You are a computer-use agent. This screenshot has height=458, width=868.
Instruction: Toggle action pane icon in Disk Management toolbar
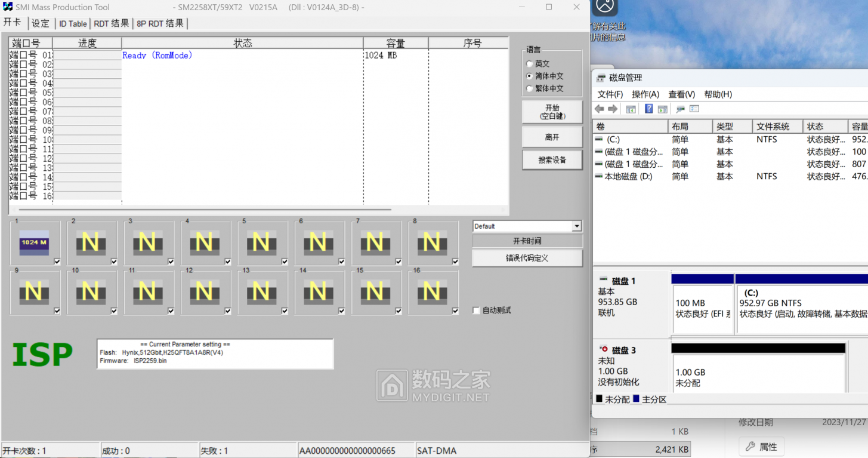662,109
